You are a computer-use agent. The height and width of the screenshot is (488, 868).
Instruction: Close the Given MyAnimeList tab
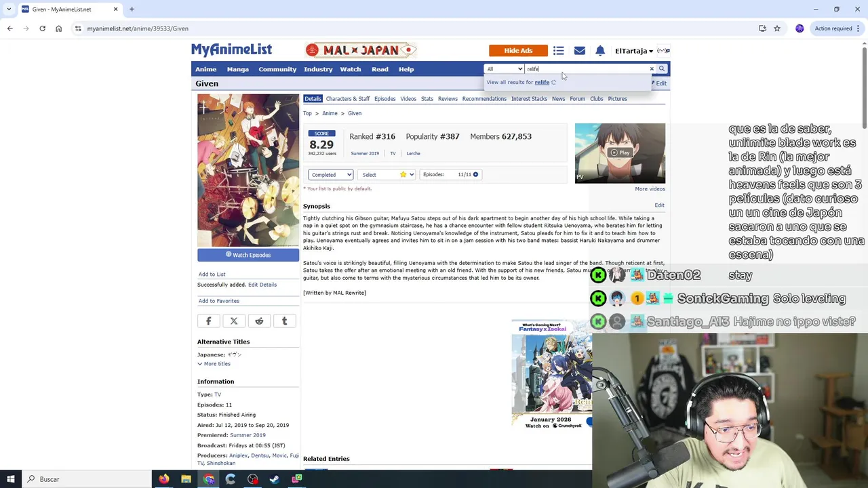(115, 9)
